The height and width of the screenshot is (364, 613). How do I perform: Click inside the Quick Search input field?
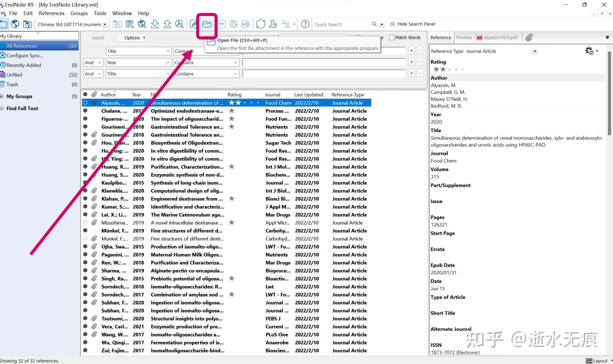point(342,24)
